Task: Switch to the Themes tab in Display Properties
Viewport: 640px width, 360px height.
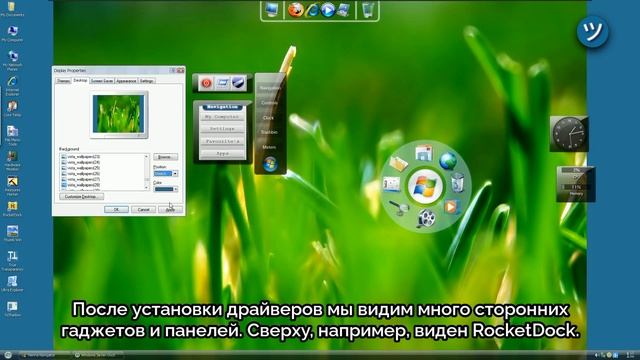Action: tap(63, 81)
